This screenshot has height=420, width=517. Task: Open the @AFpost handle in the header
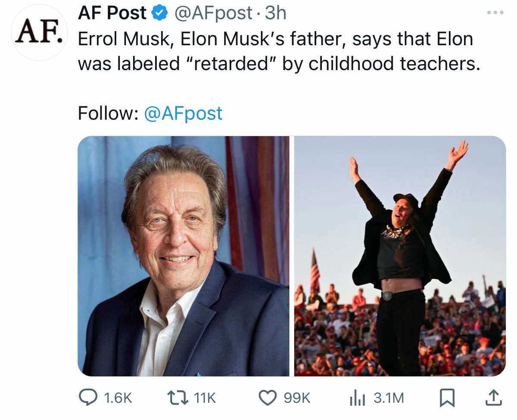pos(212,14)
